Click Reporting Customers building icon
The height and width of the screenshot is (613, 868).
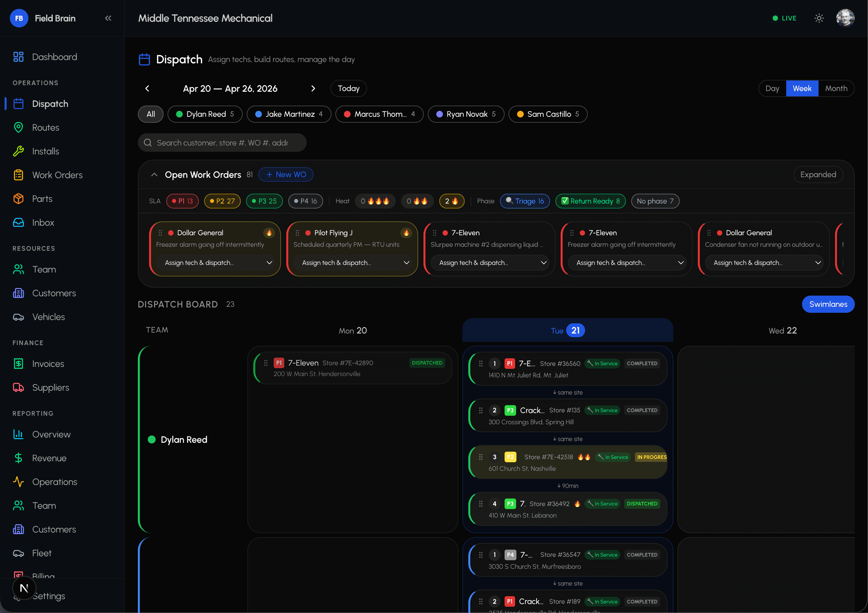18,530
